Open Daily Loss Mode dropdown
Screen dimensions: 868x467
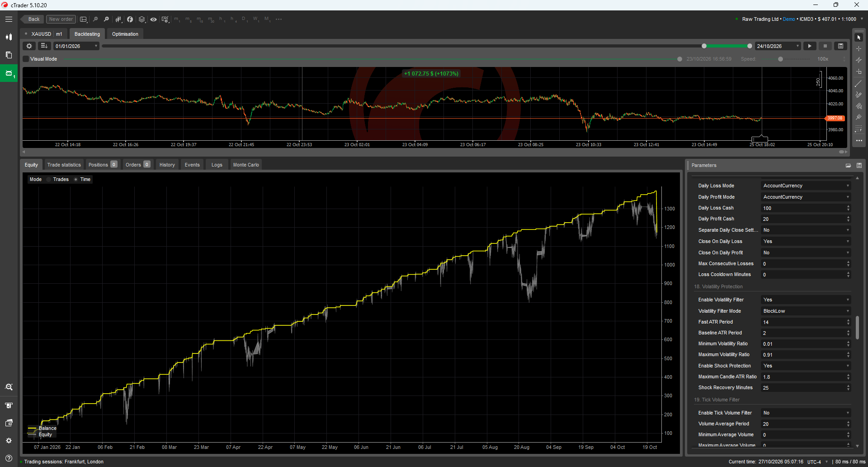[x=806, y=186]
